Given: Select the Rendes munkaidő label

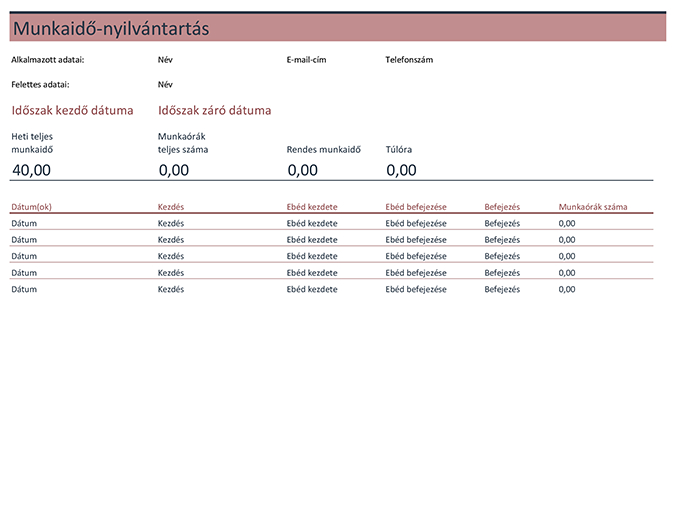Looking at the screenshot, I should click(324, 149).
